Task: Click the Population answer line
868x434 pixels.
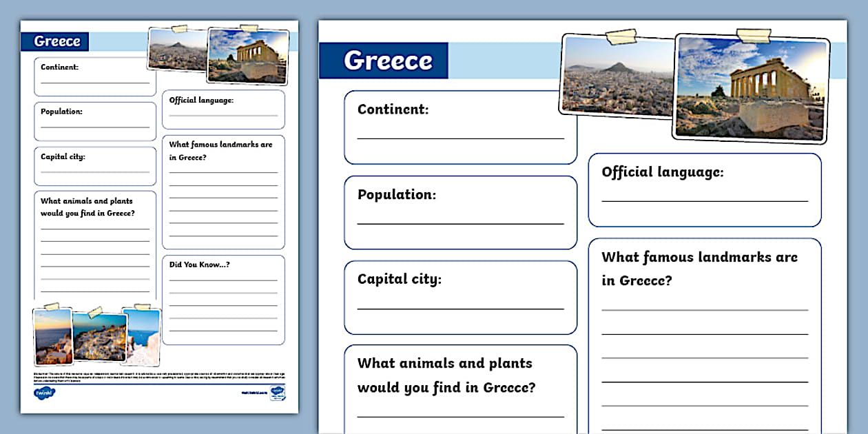Action: tap(460, 225)
